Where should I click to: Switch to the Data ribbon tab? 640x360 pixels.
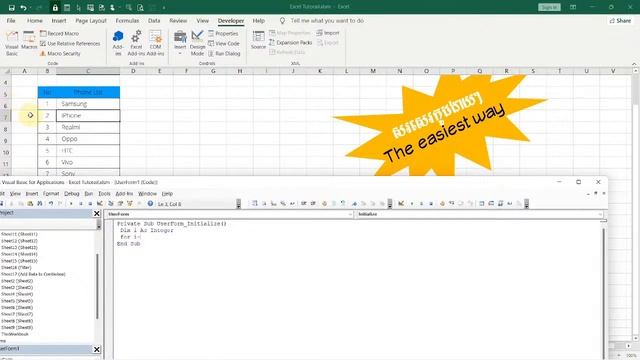[154, 20]
